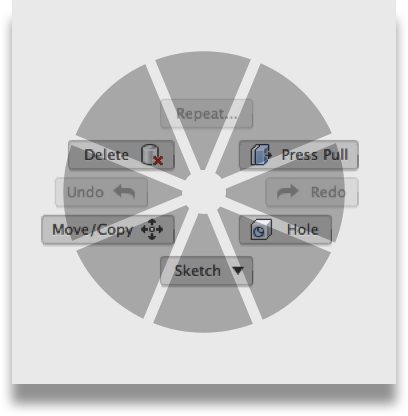Click the Press Pull extrude icon
Viewport: 408px width, 416px height.
[261, 155]
